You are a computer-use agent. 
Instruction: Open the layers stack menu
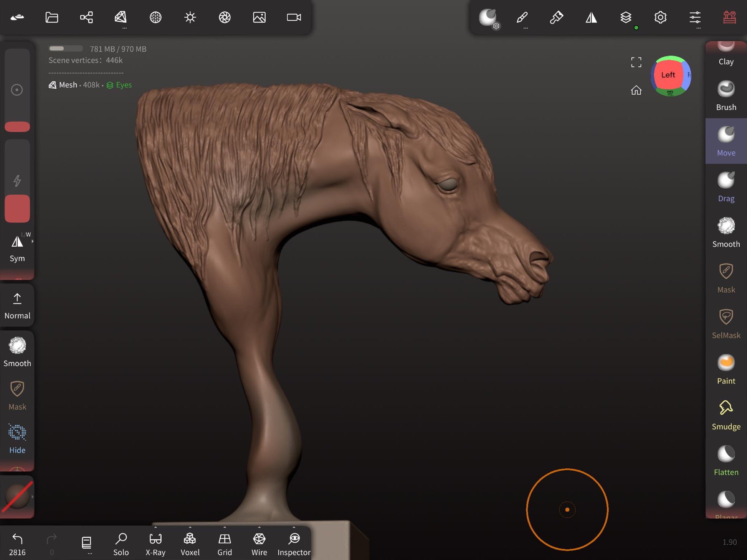[x=626, y=17]
